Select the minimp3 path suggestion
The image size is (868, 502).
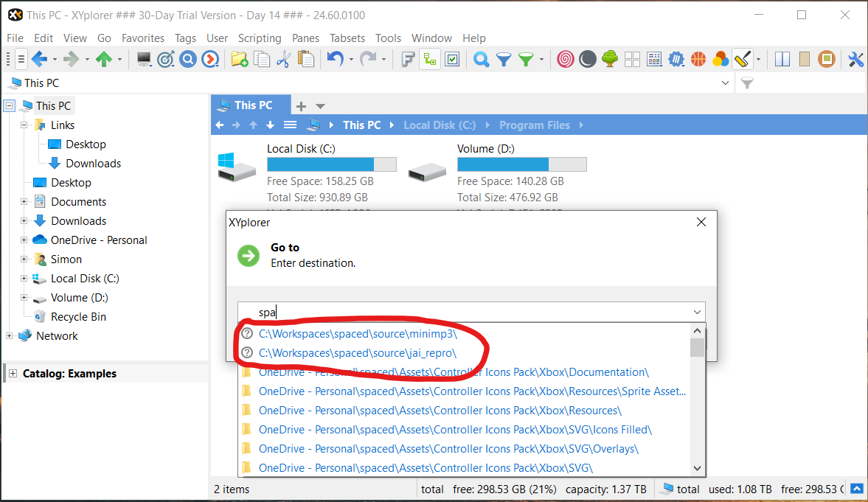[x=358, y=334]
